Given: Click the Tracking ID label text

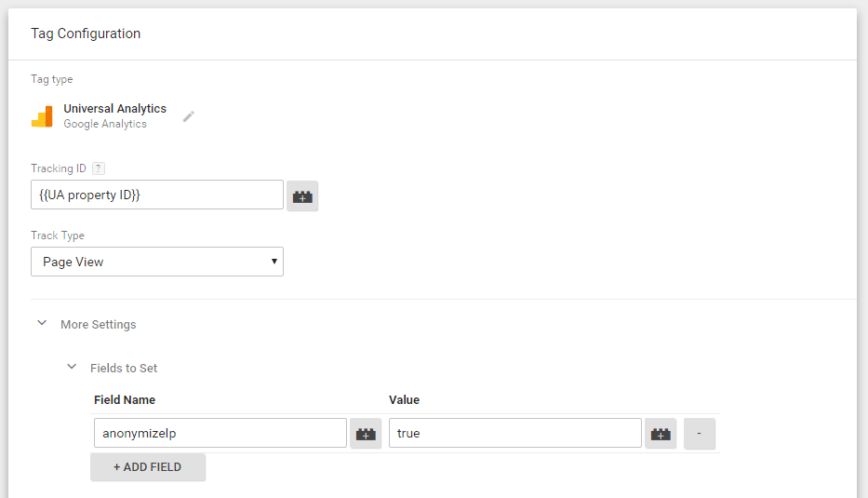Looking at the screenshot, I should [59, 168].
